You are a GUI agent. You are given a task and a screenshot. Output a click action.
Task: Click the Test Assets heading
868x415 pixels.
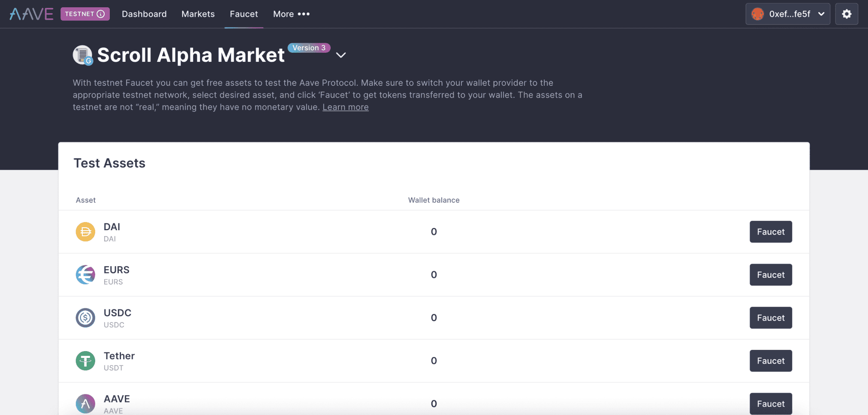(x=109, y=163)
